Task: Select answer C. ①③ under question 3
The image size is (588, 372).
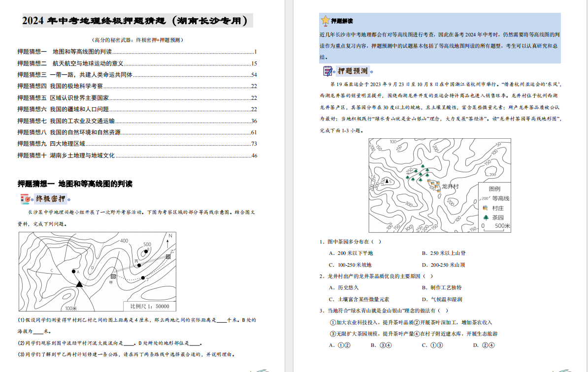Action: (432, 345)
